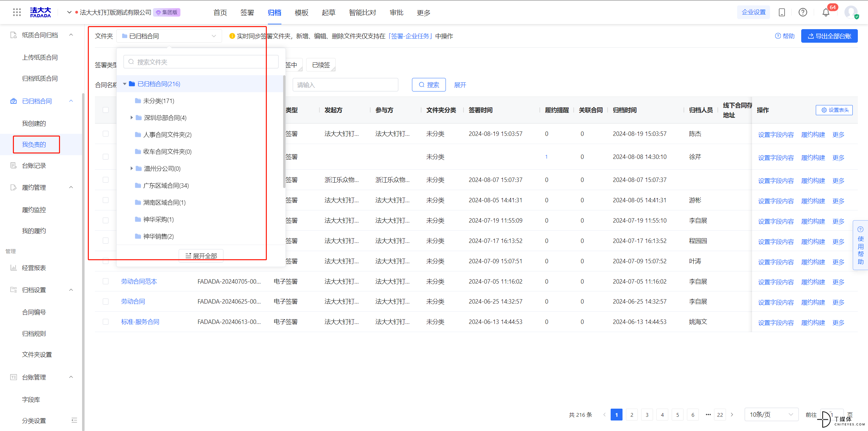Expand the 深圳总部合同(4) tree node
This screenshot has height=431, width=868.
click(132, 118)
